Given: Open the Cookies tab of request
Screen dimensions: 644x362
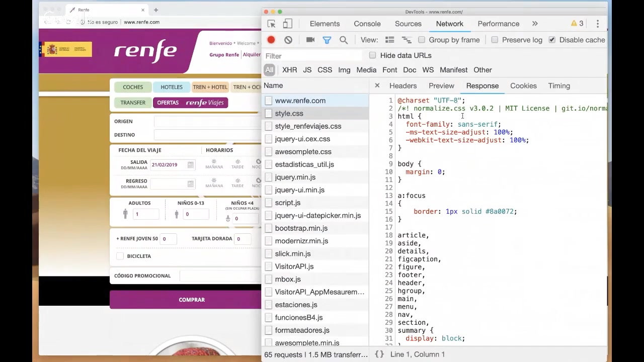Looking at the screenshot, I should (523, 85).
